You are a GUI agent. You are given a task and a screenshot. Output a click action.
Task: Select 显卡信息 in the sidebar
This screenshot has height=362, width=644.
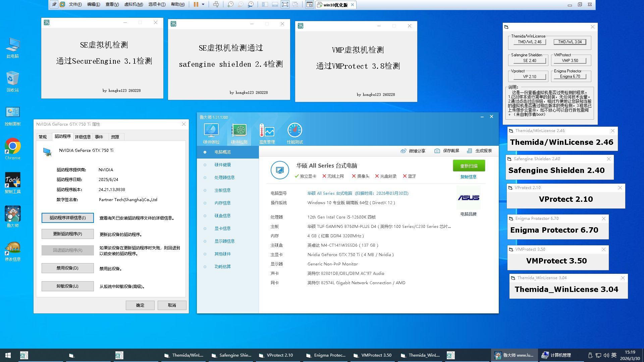(x=222, y=229)
